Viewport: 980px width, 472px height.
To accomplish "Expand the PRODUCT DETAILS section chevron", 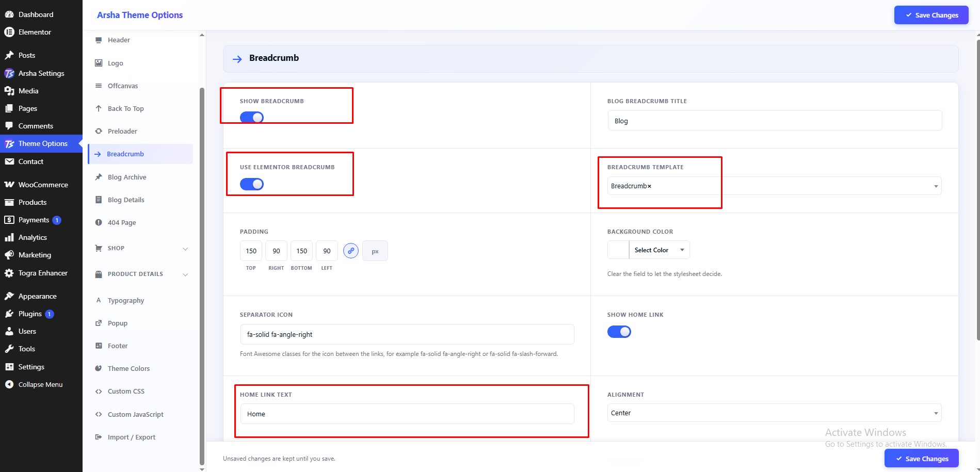I will pos(185,274).
